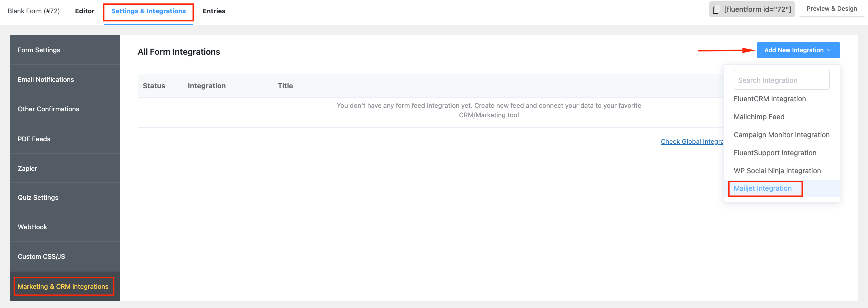868x308 pixels.
Task: Pick FluentSupport Integration entry
Action: point(775,153)
